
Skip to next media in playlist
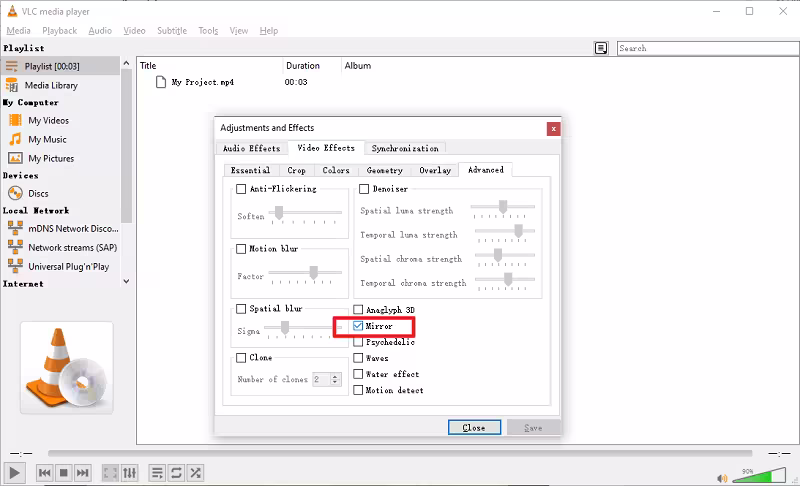[x=83, y=473]
